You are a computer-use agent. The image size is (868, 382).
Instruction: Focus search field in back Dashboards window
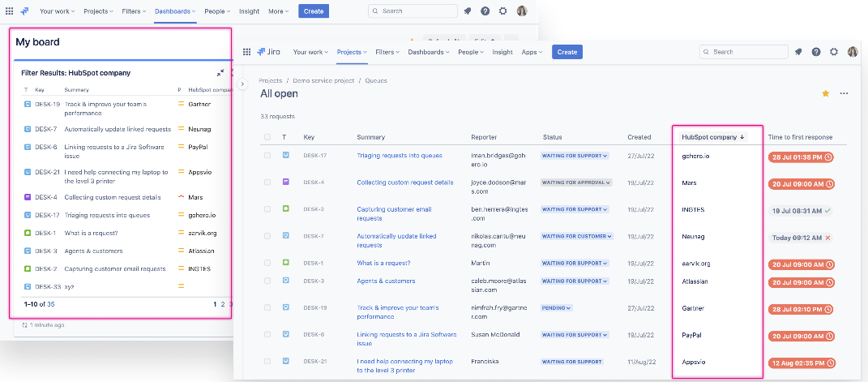point(413,11)
